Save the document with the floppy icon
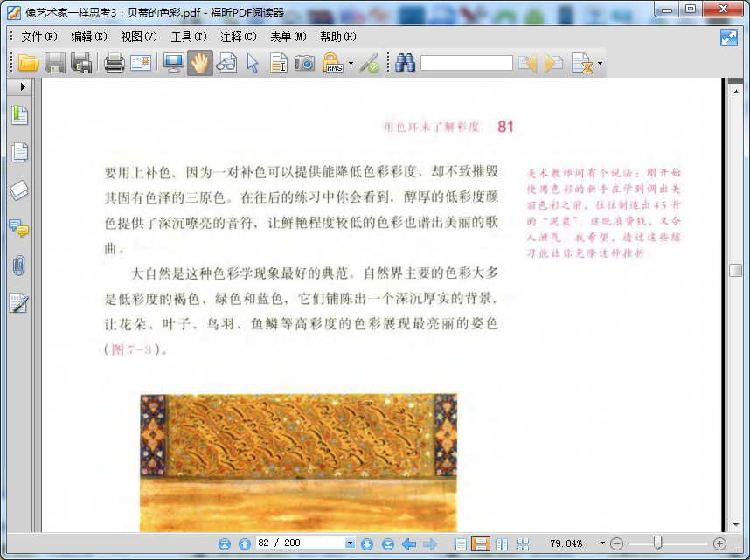Screen dimensions: 750x560 point(55,63)
